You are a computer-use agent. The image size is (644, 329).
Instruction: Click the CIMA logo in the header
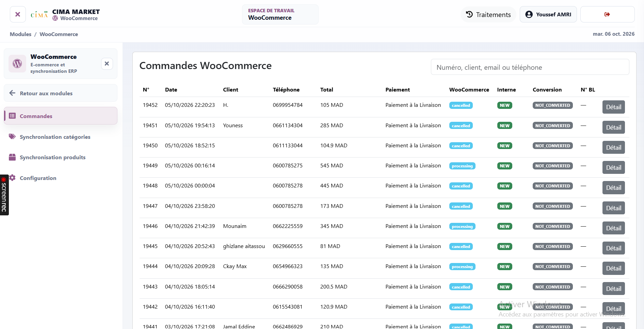(x=39, y=14)
